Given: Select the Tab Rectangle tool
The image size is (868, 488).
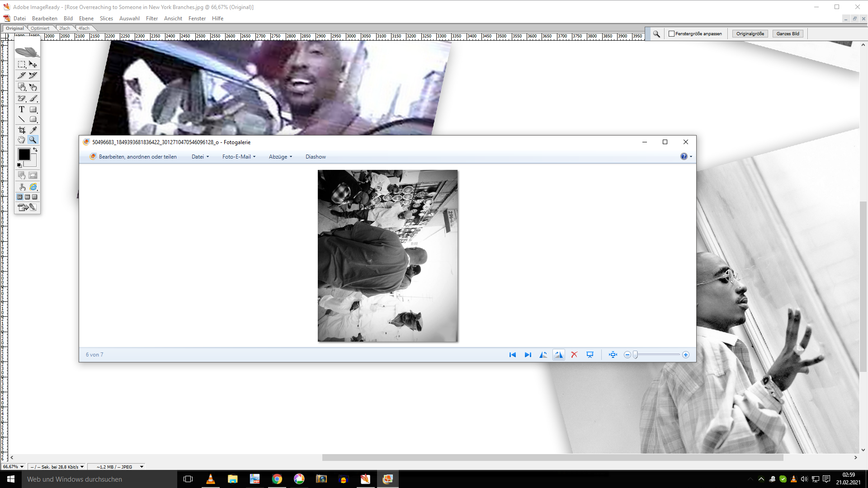Looking at the screenshot, I should click(x=33, y=119).
